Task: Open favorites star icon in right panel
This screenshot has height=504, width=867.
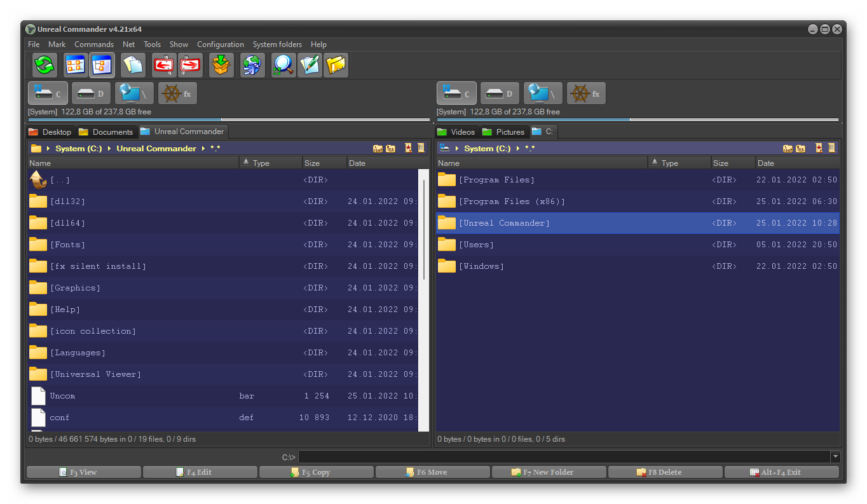Action: [x=819, y=148]
